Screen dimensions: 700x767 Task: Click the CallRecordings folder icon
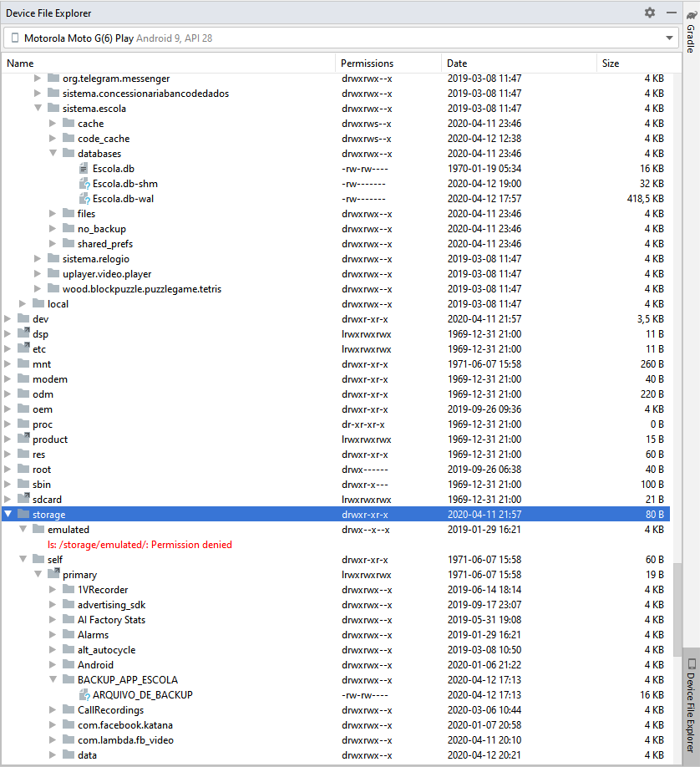point(68,709)
